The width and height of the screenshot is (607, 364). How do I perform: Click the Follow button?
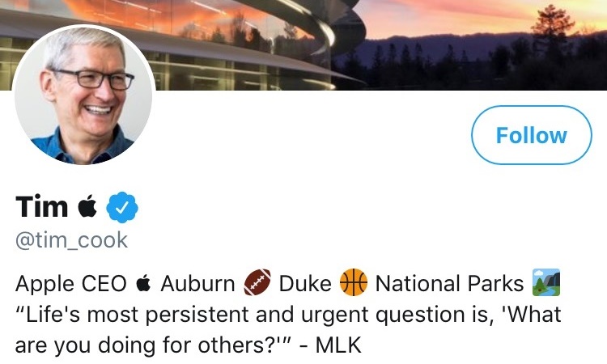tap(532, 135)
